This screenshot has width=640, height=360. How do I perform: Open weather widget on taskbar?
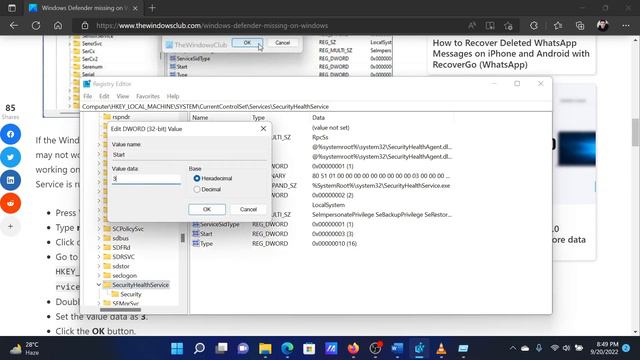click(24, 348)
